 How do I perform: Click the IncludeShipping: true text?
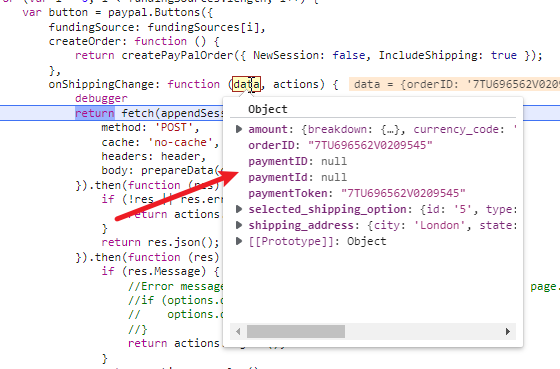[448, 55]
